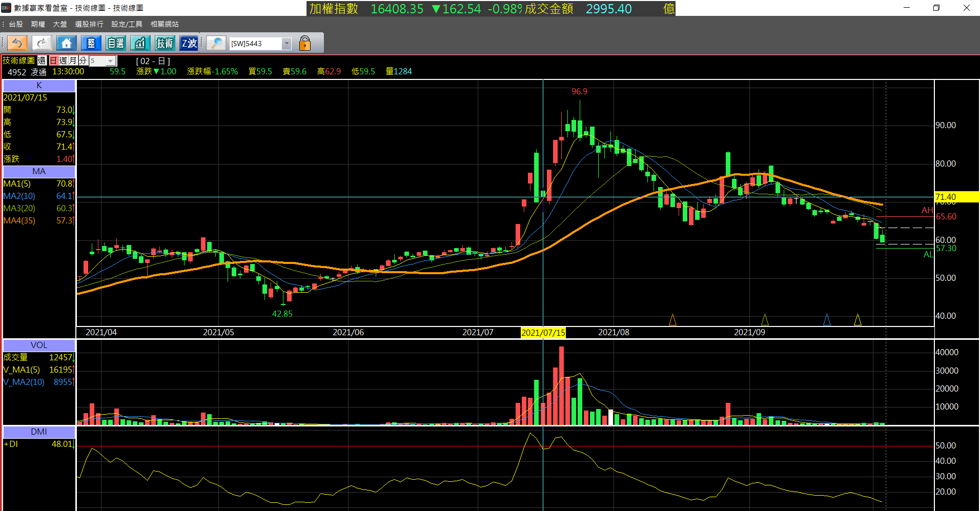980x511 pixels.
Task: Open the Z波 wave toolbar icon
Action: [x=189, y=43]
